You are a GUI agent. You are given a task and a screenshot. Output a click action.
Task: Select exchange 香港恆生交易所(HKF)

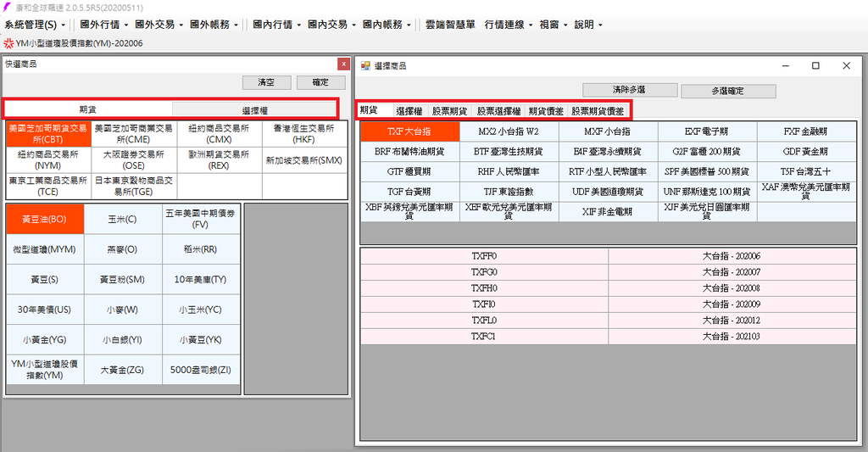tap(304, 134)
